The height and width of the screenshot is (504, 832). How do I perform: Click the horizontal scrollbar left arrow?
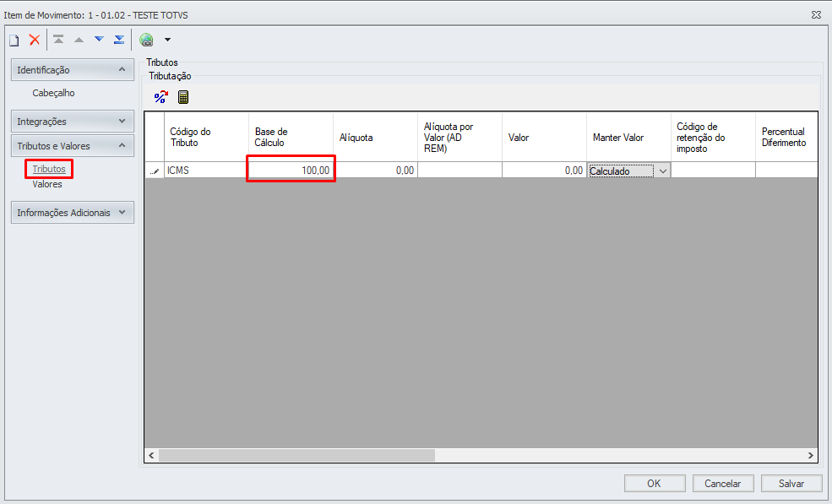coord(152,455)
